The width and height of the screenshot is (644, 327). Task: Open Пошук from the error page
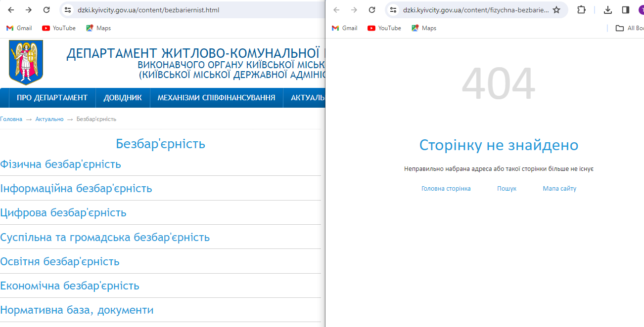point(506,188)
